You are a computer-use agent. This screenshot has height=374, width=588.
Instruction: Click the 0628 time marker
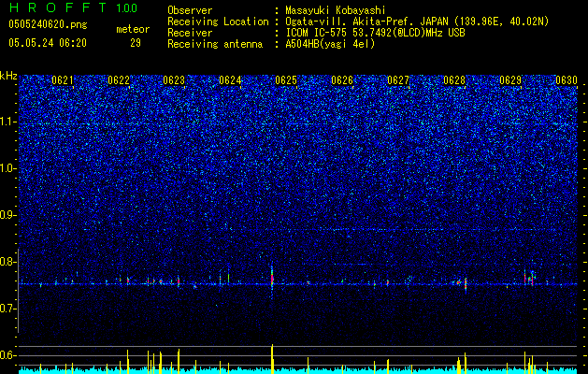454,80
